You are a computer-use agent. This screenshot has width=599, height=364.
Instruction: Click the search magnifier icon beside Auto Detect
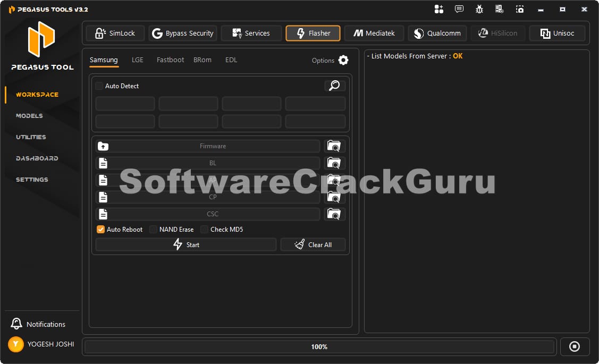pyautogui.click(x=335, y=86)
